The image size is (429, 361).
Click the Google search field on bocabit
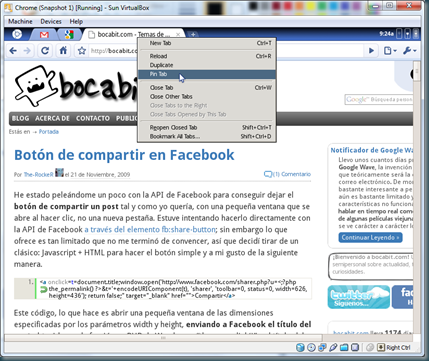(379, 99)
